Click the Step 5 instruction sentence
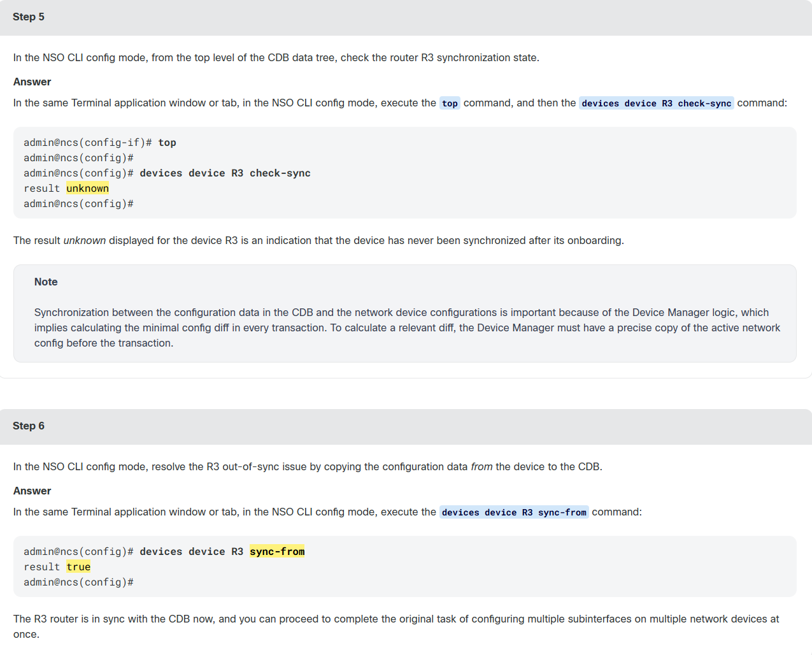This screenshot has width=812, height=655. (276, 57)
